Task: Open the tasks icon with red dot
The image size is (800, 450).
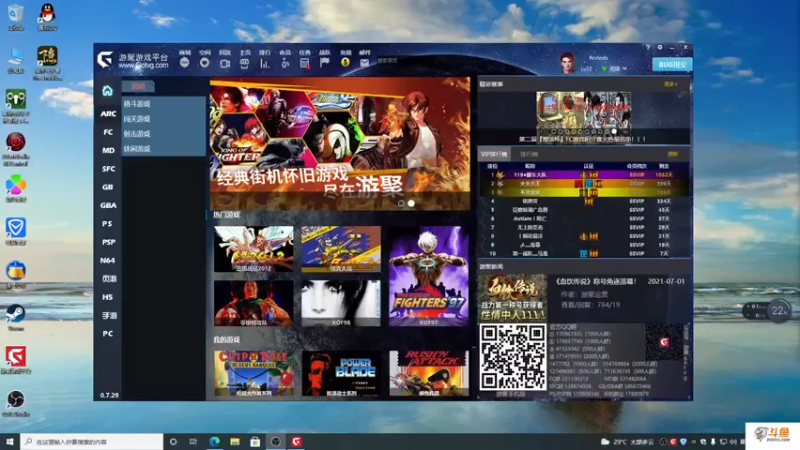Action: click(x=305, y=63)
